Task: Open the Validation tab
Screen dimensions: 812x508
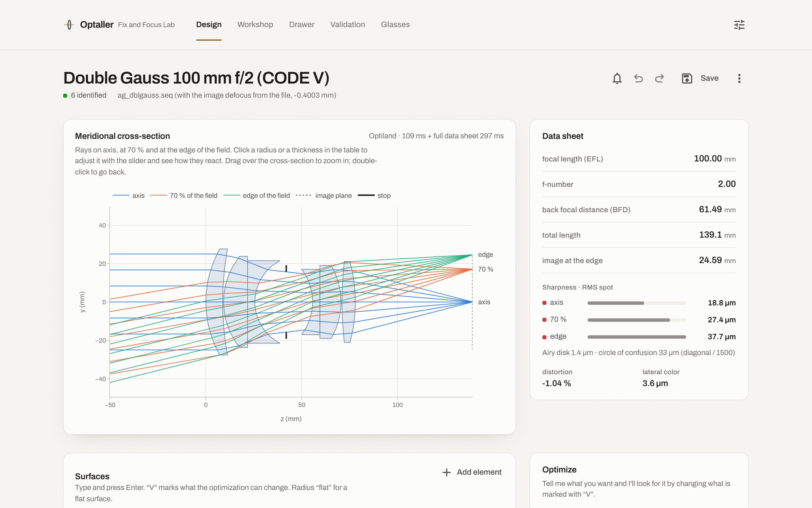Action: click(348, 24)
